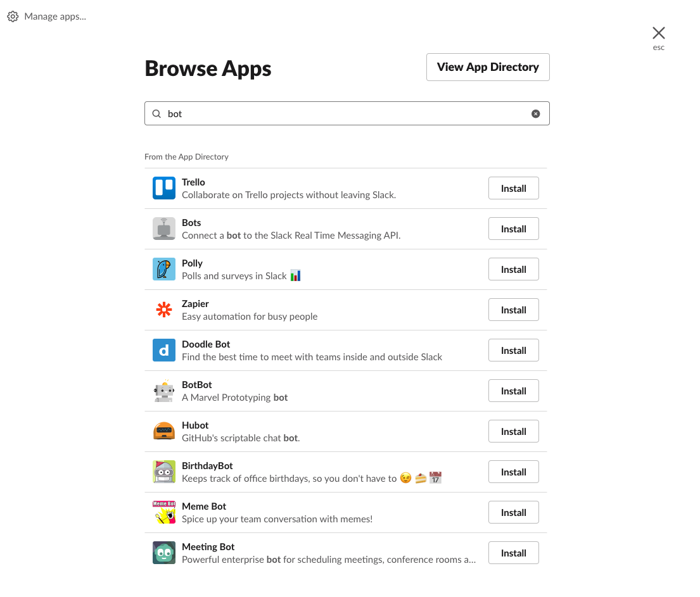Install the Trello app

tap(513, 188)
